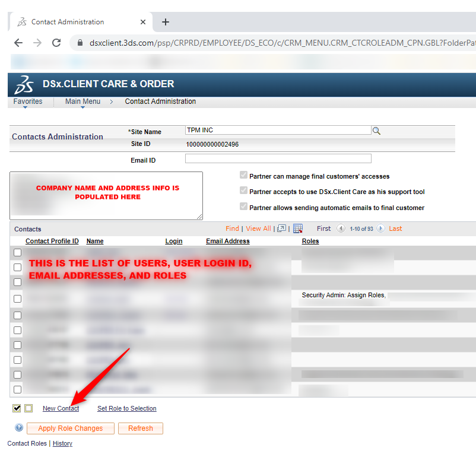Open a new browser tab

click(166, 22)
